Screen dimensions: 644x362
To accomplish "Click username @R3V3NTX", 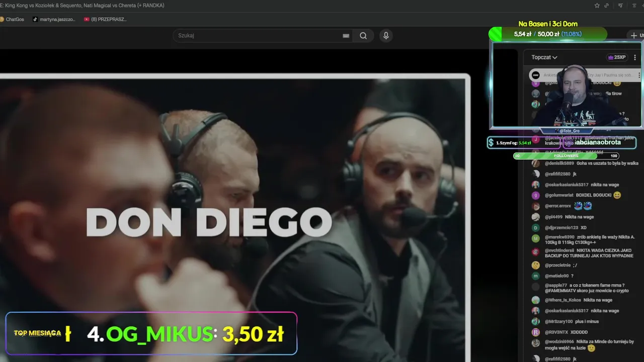I will (x=556, y=332).
